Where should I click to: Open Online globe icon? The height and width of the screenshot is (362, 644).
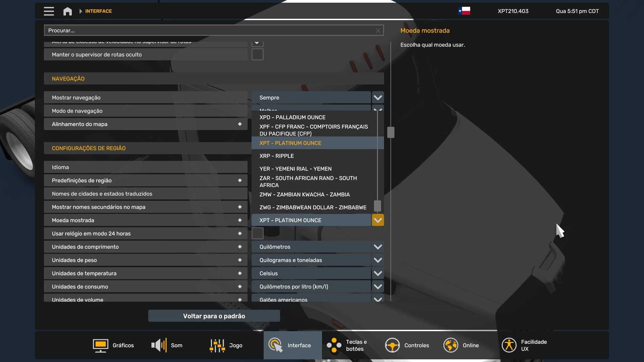click(x=450, y=345)
